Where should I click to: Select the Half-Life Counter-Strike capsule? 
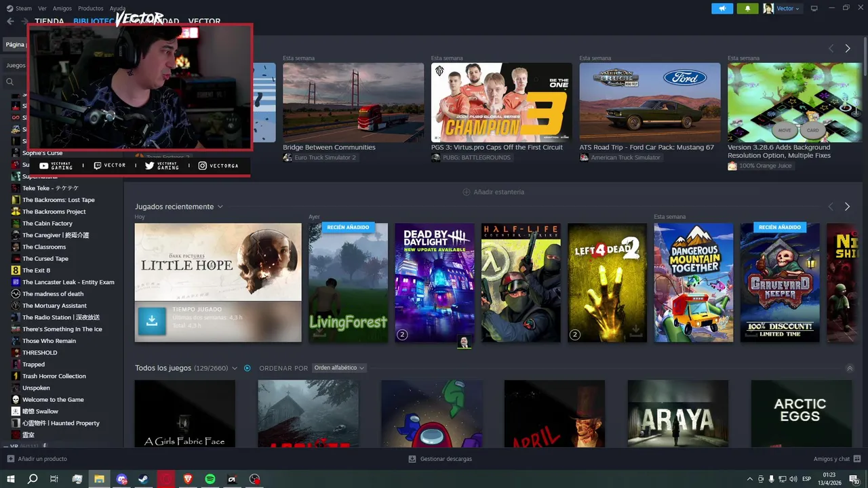pos(521,283)
